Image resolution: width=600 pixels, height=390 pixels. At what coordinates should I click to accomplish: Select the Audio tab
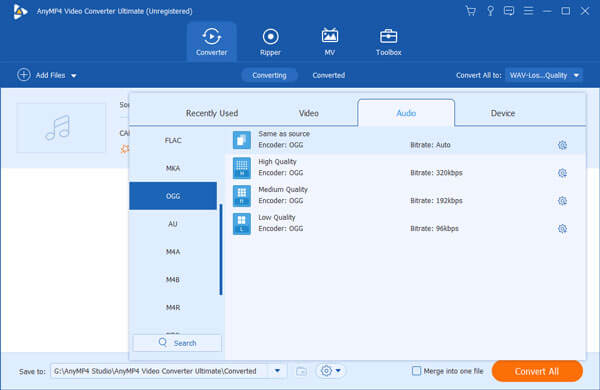[406, 113]
